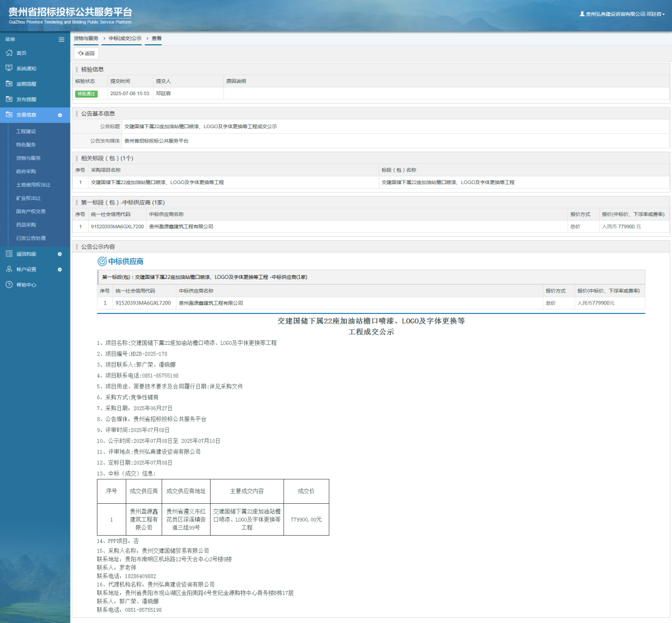Select 土地使用权出让 submenu item
Image resolution: width=672 pixels, height=623 pixels.
click(33, 185)
